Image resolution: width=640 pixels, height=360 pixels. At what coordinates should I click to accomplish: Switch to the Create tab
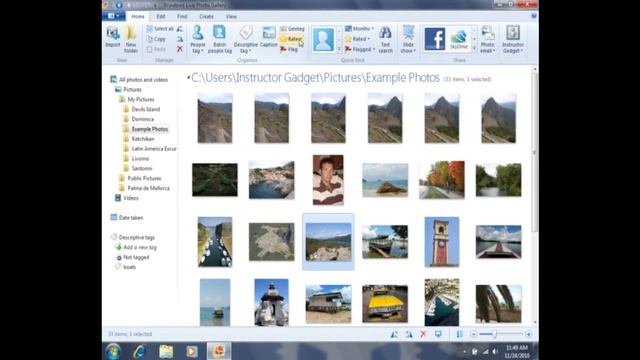coord(207,16)
